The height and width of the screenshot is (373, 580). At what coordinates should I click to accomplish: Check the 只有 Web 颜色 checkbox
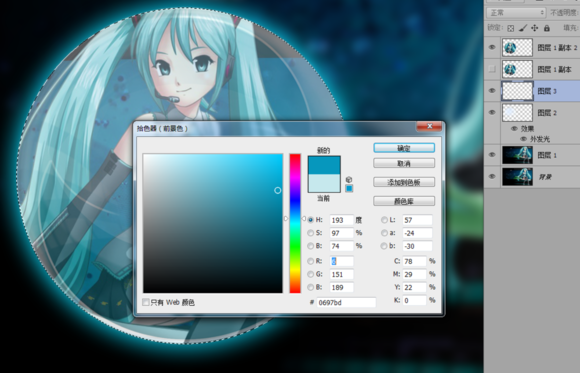[x=146, y=302]
